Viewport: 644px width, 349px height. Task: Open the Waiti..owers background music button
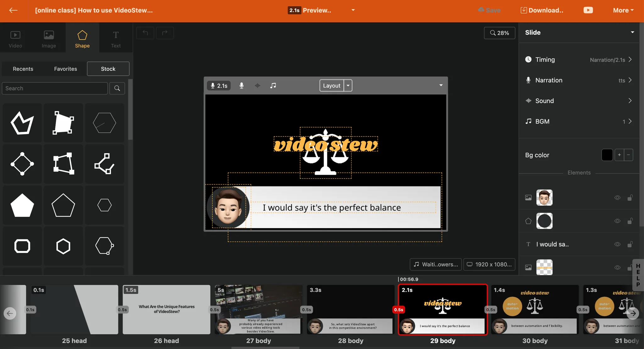pos(436,264)
